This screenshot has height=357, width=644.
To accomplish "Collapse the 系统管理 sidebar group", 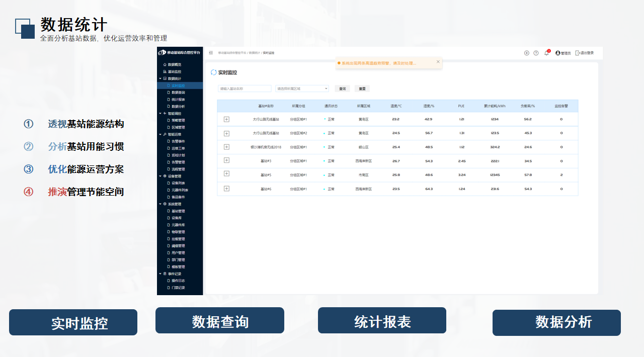I will 160,204.
